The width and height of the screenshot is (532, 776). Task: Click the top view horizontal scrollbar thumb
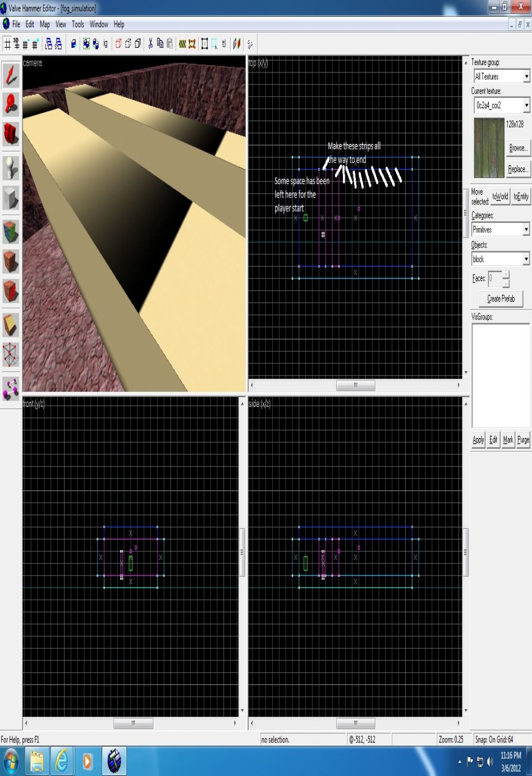355,385
